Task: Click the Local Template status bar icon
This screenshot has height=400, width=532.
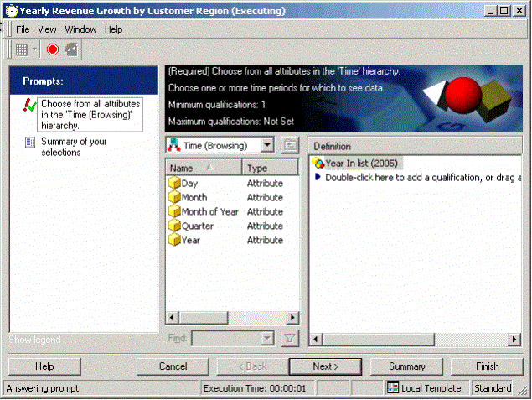Action: pos(393,387)
